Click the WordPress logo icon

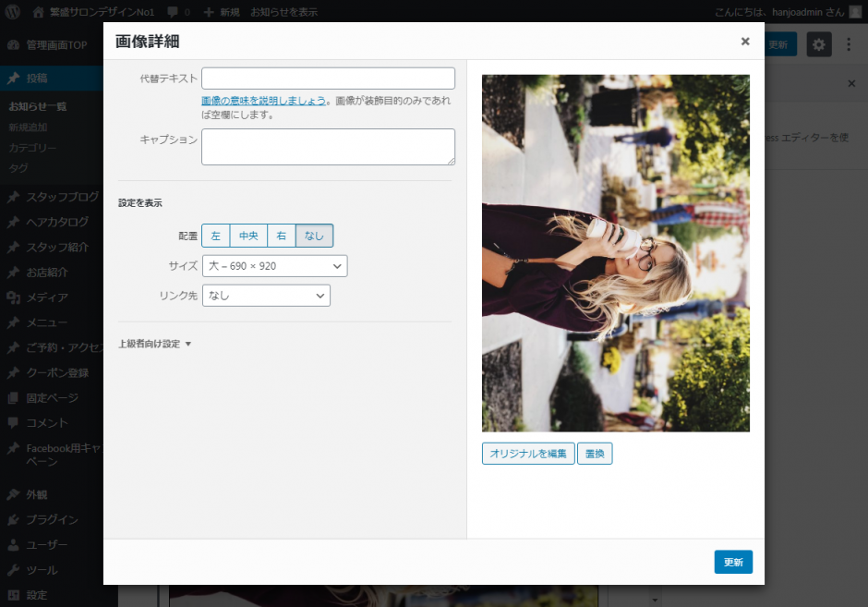(x=13, y=12)
